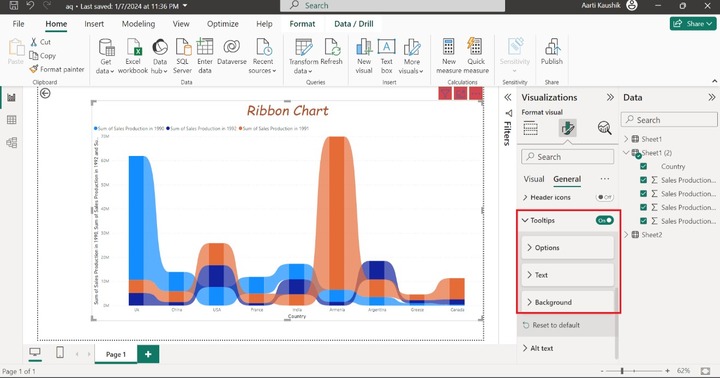Open more formatting options ellipsis
Image resolution: width=720 pixels, height=378 pixels.
coord(605,179)
